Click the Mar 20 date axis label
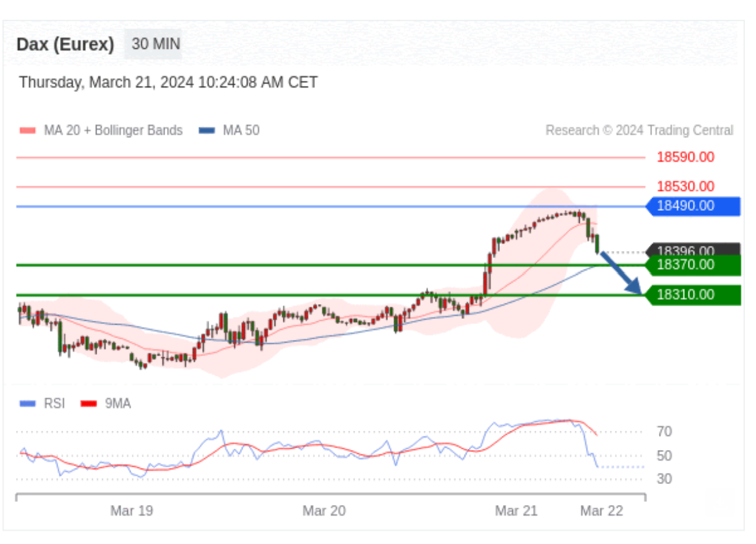 click(x=324, y=511)
